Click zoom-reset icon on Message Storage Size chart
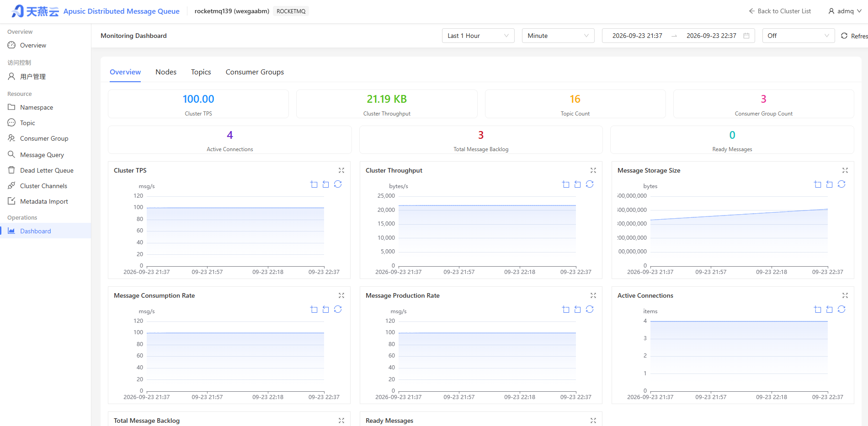 click(x=830, y=184)
